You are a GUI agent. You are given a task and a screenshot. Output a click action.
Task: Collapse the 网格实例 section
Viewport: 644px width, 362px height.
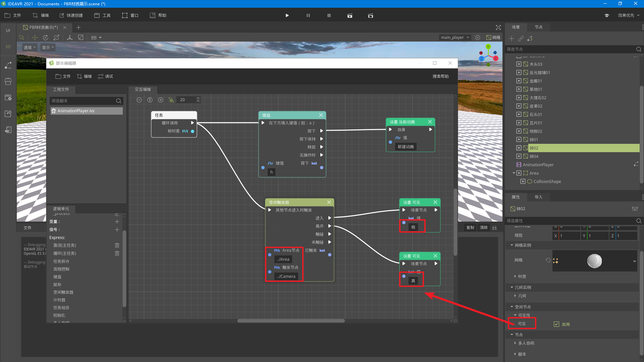coord(512,245)
